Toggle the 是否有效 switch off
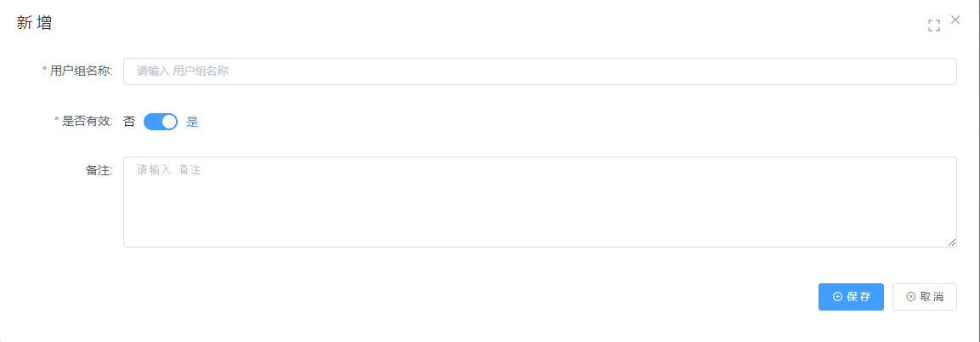 click(161, 122)
